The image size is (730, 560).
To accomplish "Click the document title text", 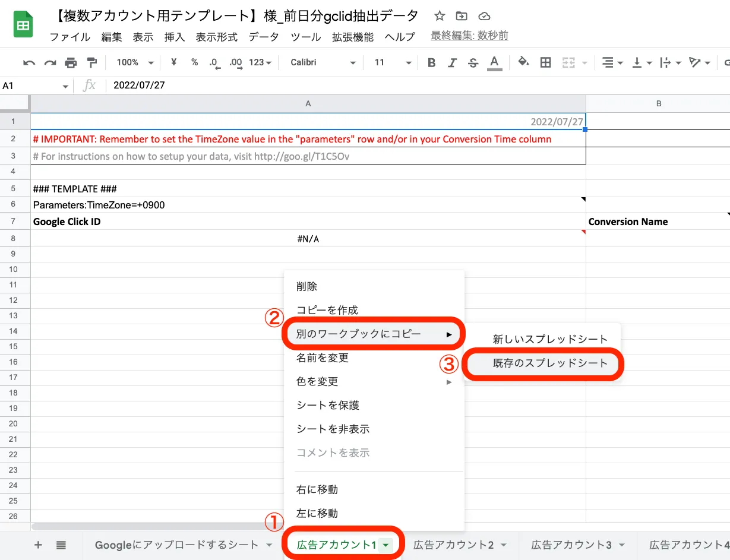I will [234, 16].
